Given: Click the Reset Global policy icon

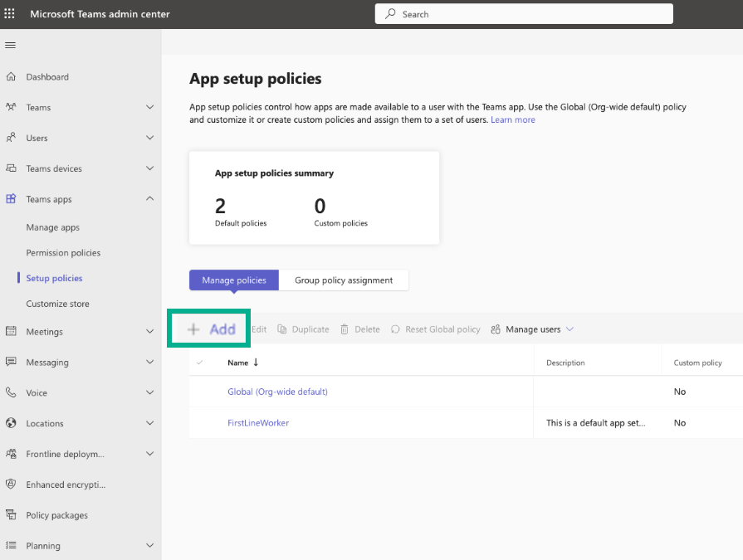Looking at the screenshot, I should click(x=395, y=329).
